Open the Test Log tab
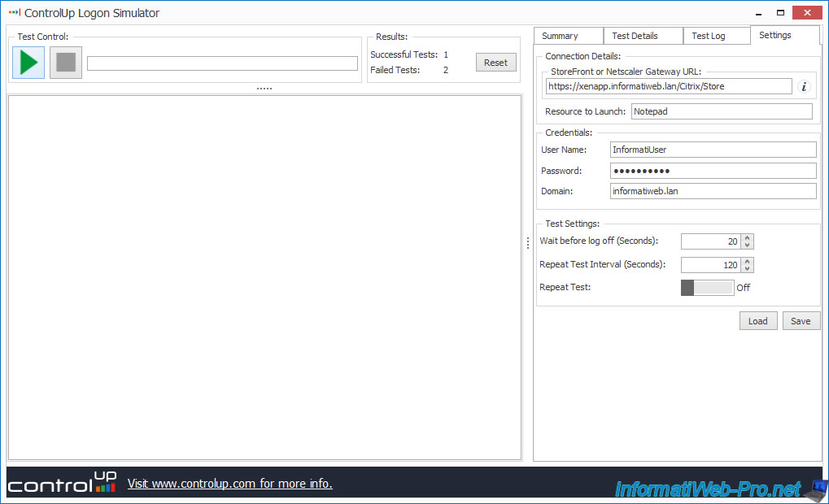Screen dimensions: 829x504 click(717, 36)
